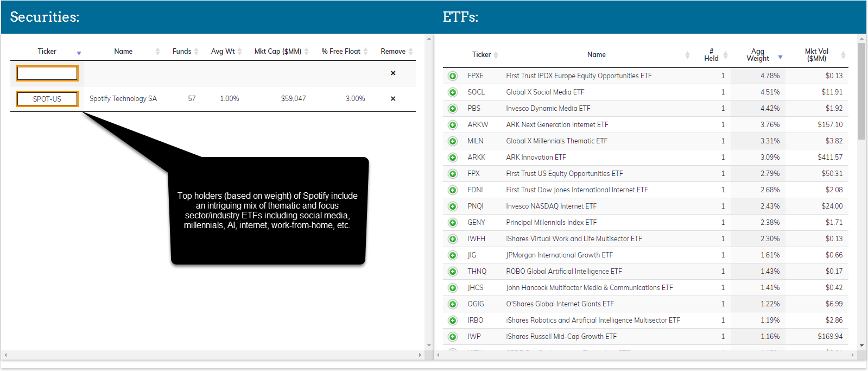
Task: Add IWFH ETF with green plus icon
Action: pyautogui.click(x=453, y=239)
